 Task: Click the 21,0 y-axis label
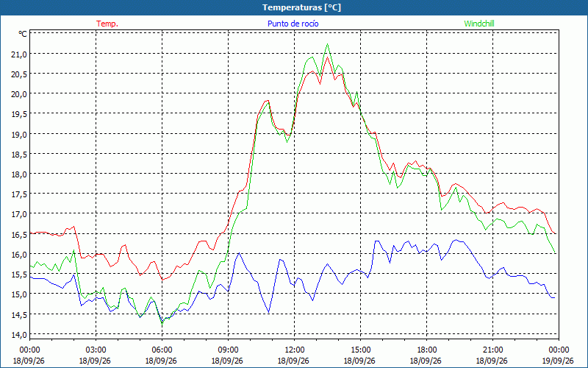coord(20,54)
